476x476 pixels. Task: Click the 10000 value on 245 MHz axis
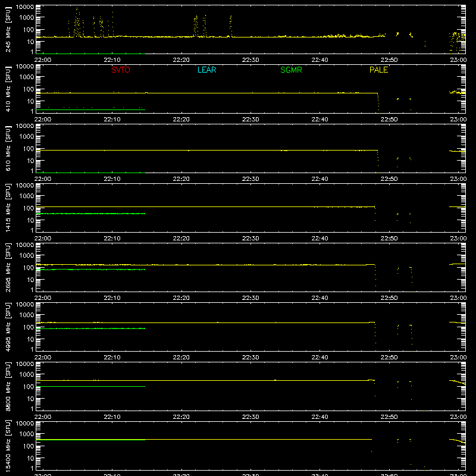point(25,7)
